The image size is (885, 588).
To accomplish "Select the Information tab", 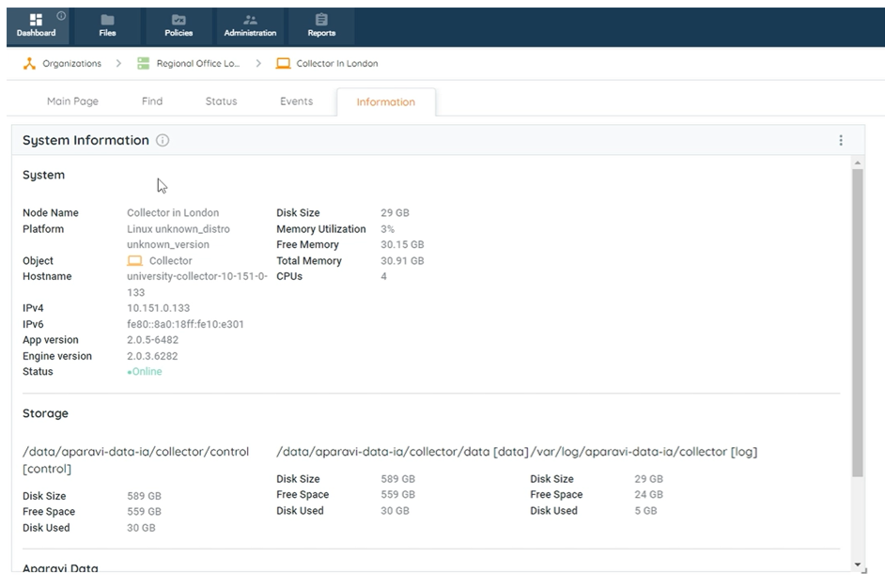I will pyautogui.click(x=385, y=102).
